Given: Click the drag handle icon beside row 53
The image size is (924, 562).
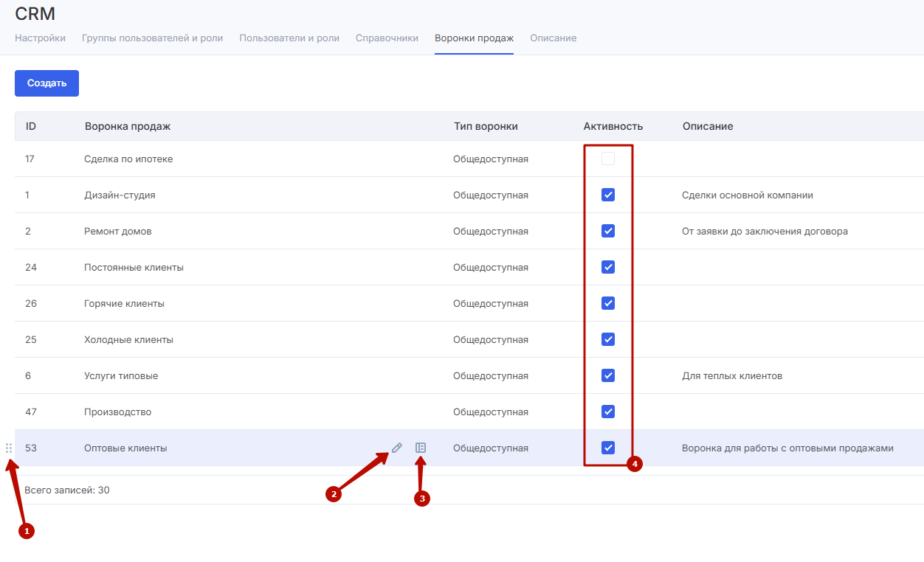Looking at the screenshot, I should [x=9, y=448].
